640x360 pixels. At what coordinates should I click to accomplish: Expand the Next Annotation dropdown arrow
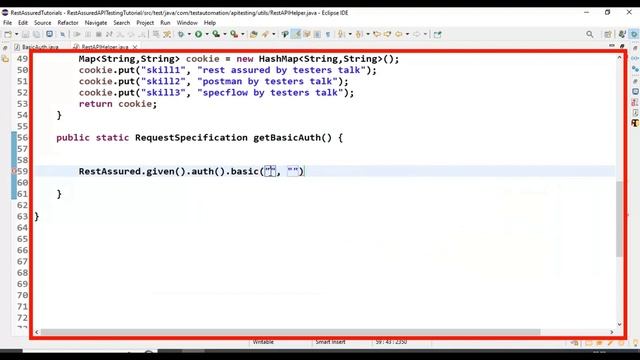(x=350, y=34)
